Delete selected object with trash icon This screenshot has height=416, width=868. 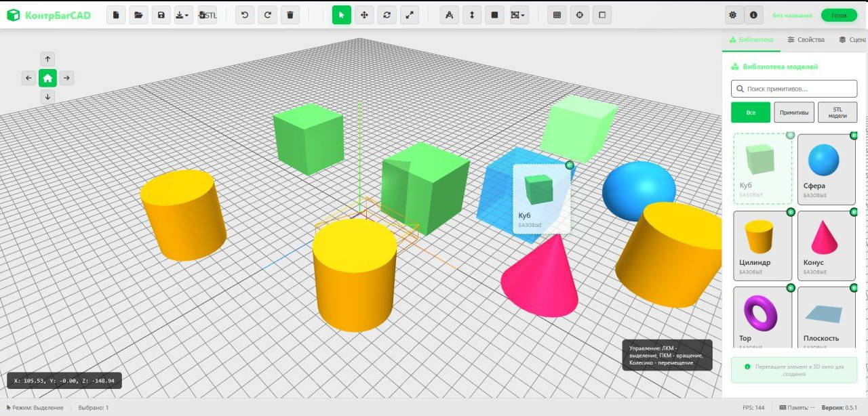click(290, 15)
